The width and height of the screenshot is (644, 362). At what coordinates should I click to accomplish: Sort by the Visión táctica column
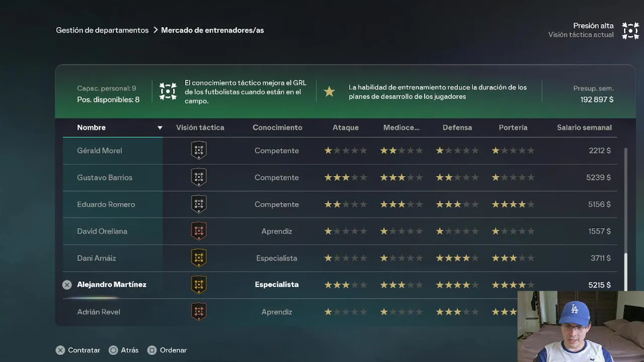click(x=200, y=128)
